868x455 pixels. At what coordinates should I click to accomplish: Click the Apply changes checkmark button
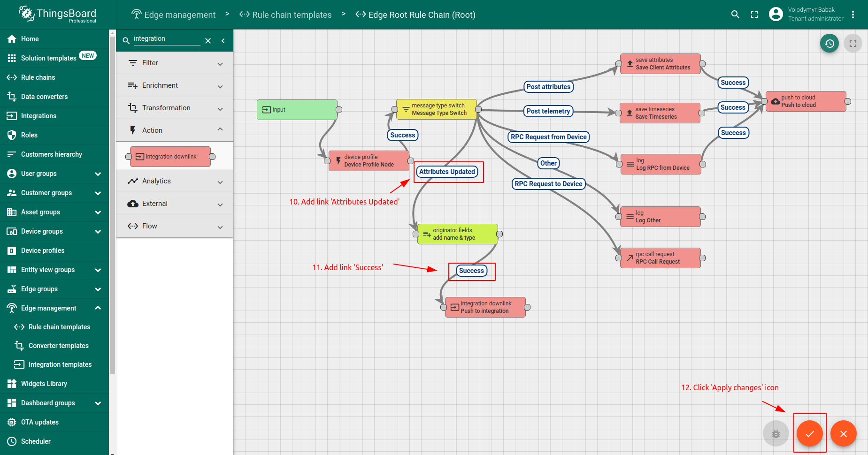coord(810,433)
